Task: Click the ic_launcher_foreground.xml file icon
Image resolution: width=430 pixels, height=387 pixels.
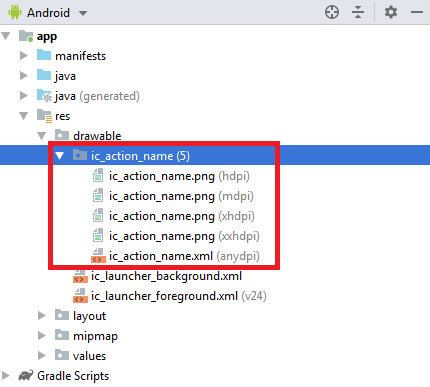Action: point(80,296)
